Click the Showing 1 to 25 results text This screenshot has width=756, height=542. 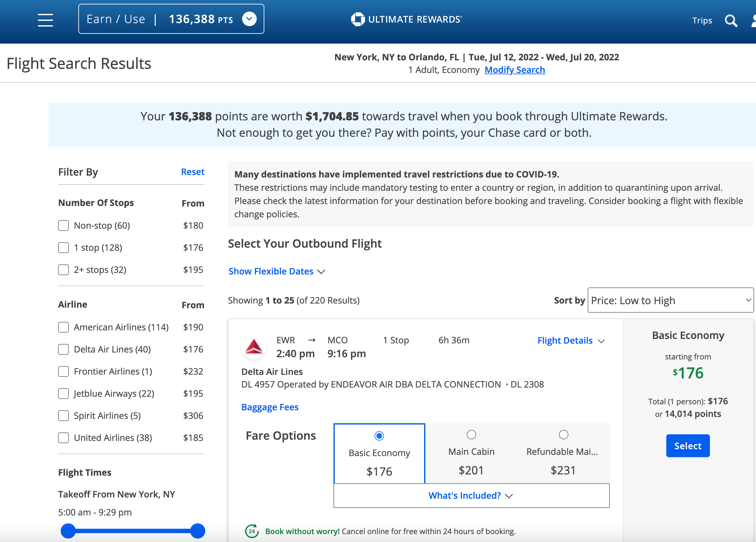tap(294, 300)
